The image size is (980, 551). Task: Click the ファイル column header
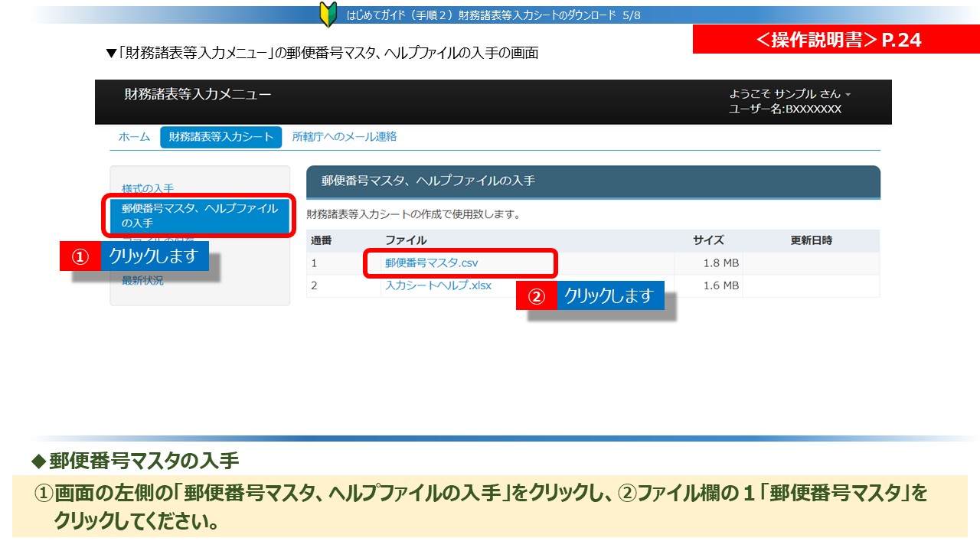(406, 240)
